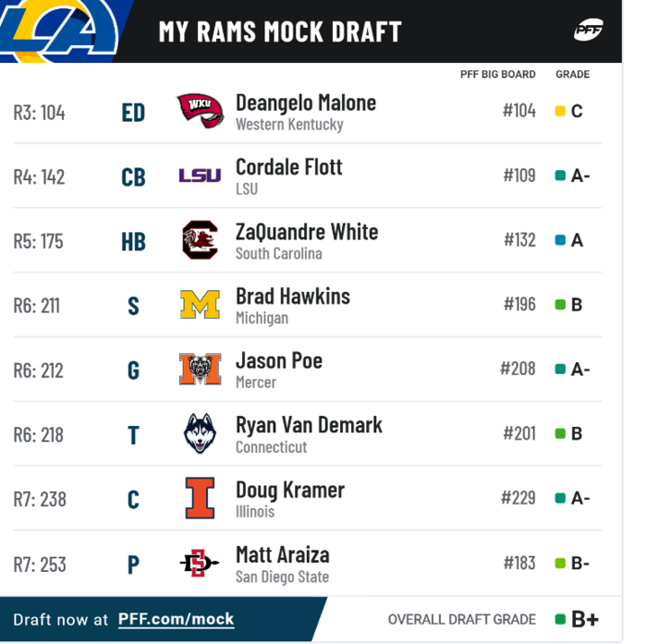Click the Western Kentucky team logo
This screenshot has width=647, height=644.
pyautogui.click(x=200, y=111)
